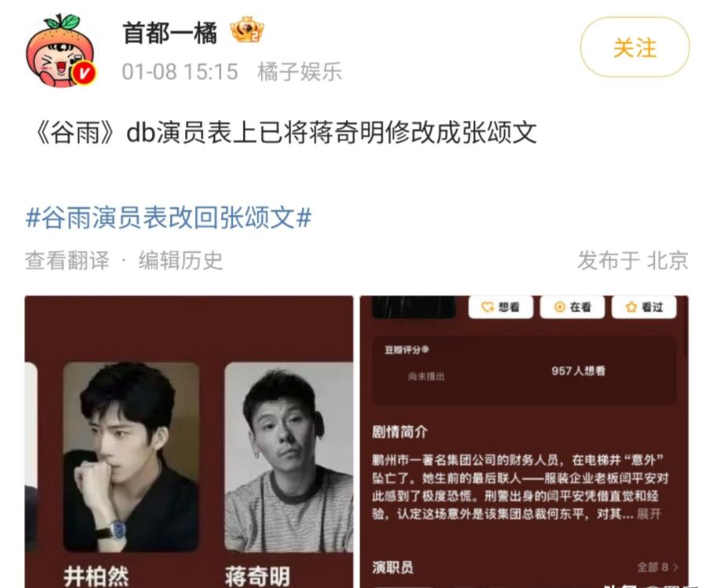Tap the gold crown badge beside username
This screenshot has width=709, height=588.
(x=247, y=30)
